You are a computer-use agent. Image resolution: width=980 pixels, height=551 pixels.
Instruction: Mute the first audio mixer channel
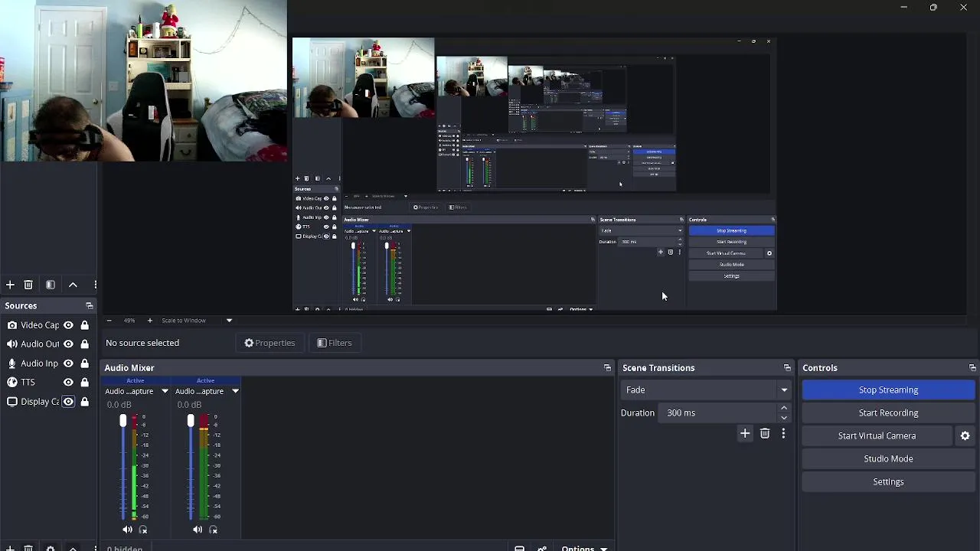tap(127, 530)
